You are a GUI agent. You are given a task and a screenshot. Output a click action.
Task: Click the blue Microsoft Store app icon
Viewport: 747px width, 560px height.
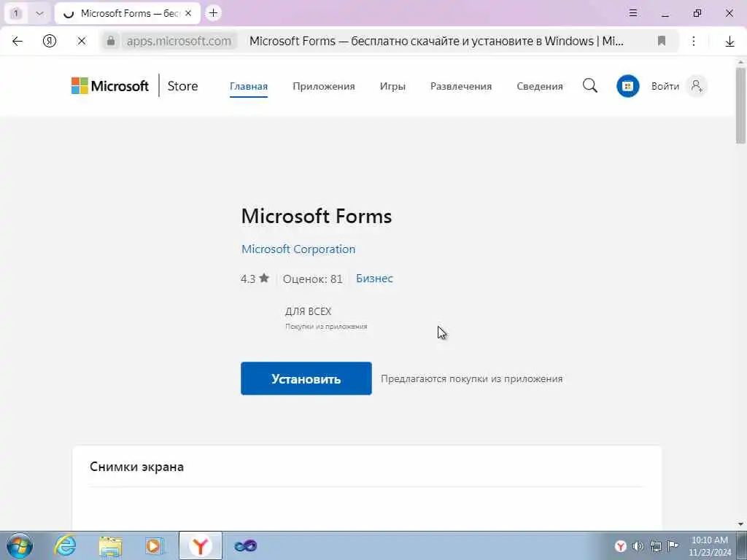tap(628, 86)
